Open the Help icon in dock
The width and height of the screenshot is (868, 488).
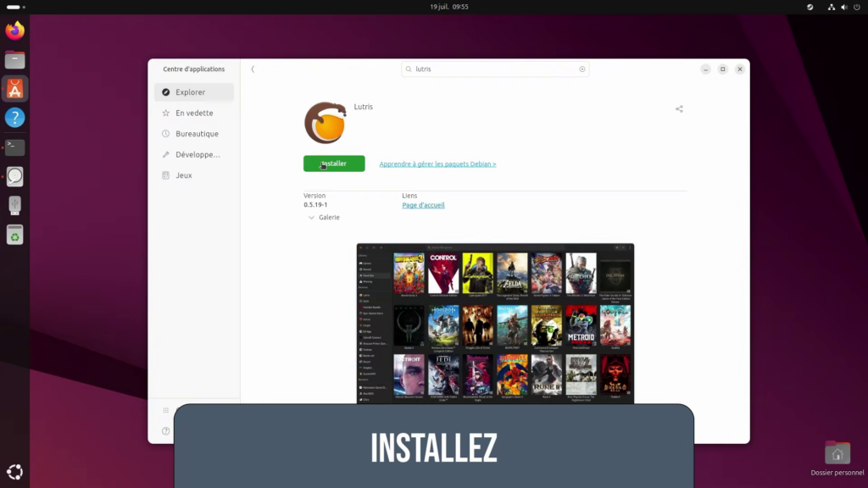(x=15, y=118)
